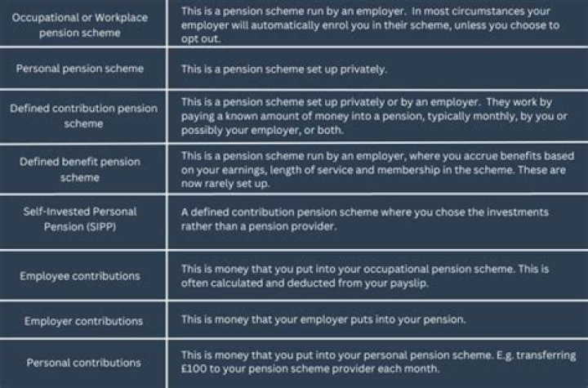Click the Occupational or Workplace pension scheme label
Image resolution: width=588 pixels, height=388 pixels.
coord(83,25)
